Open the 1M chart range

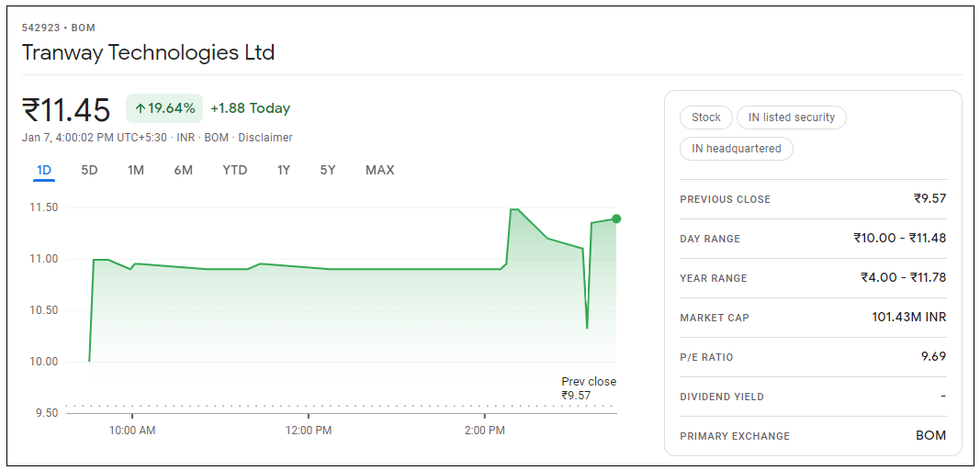point(136,170)
